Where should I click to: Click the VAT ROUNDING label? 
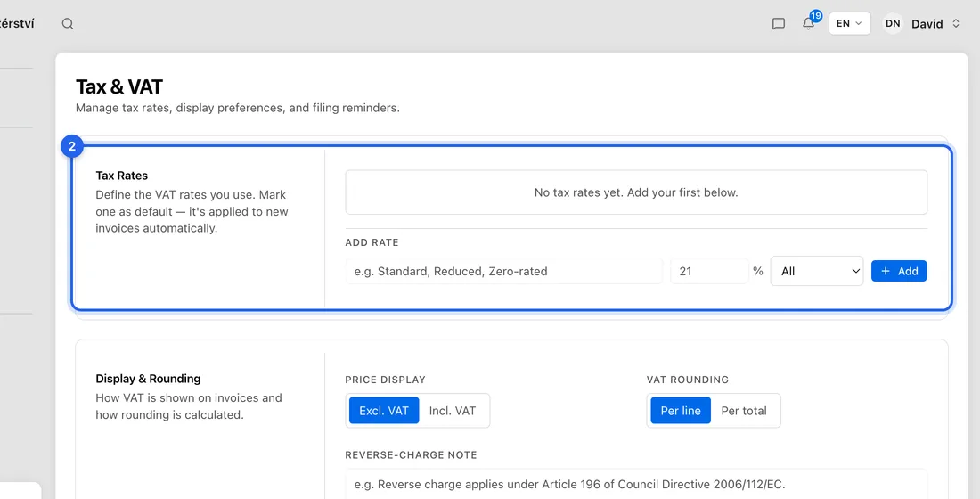tap(688, 380)
